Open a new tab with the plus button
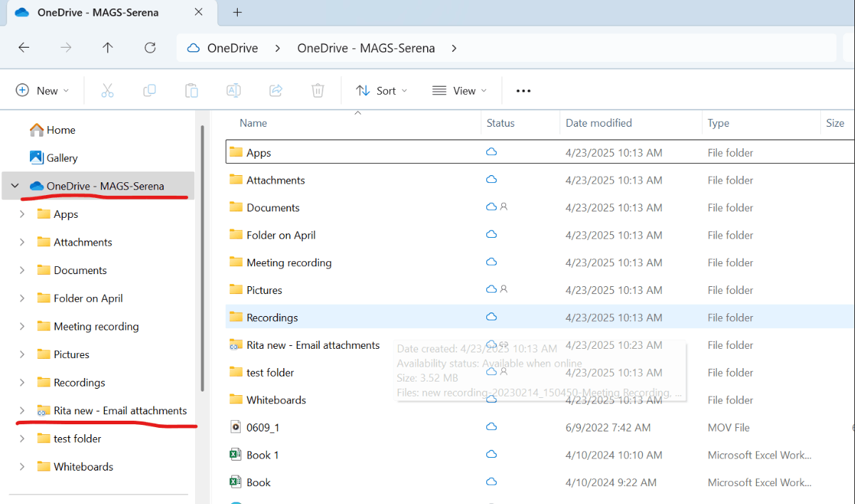The image size is (855, 504). pyautogui.click(x=237, y=12)
